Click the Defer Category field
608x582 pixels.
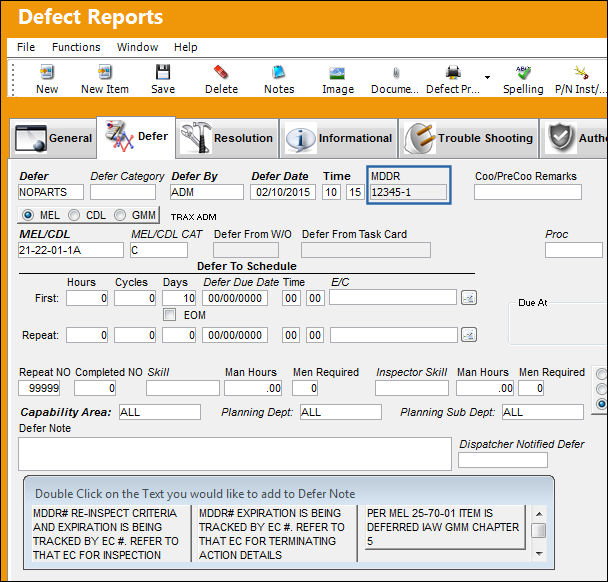[123, 192]
